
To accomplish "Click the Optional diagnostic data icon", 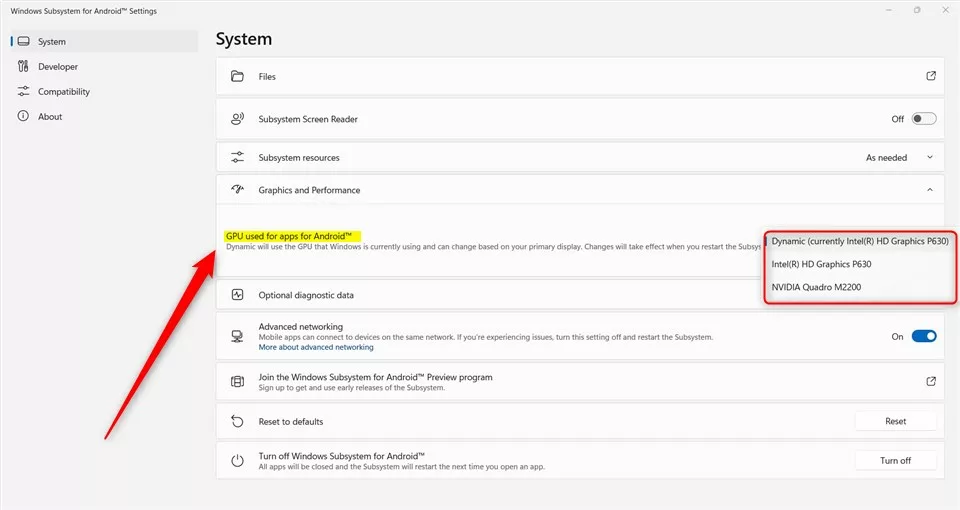I will coord(238,294).
